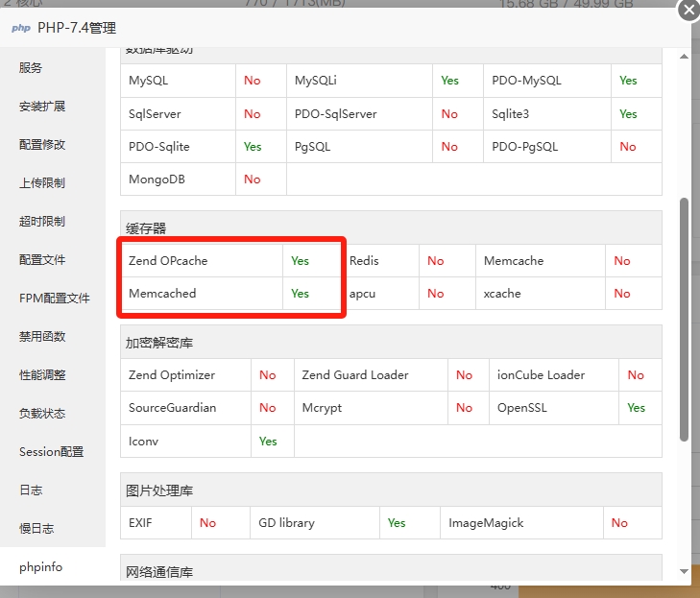Open the 日志 tab

(31, 490)
